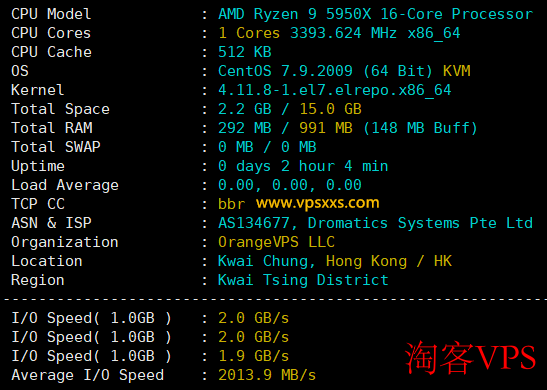The height and width of the screenshot is (390, 547).
Task: Click the 'Uptime' label
Action: 38,166
